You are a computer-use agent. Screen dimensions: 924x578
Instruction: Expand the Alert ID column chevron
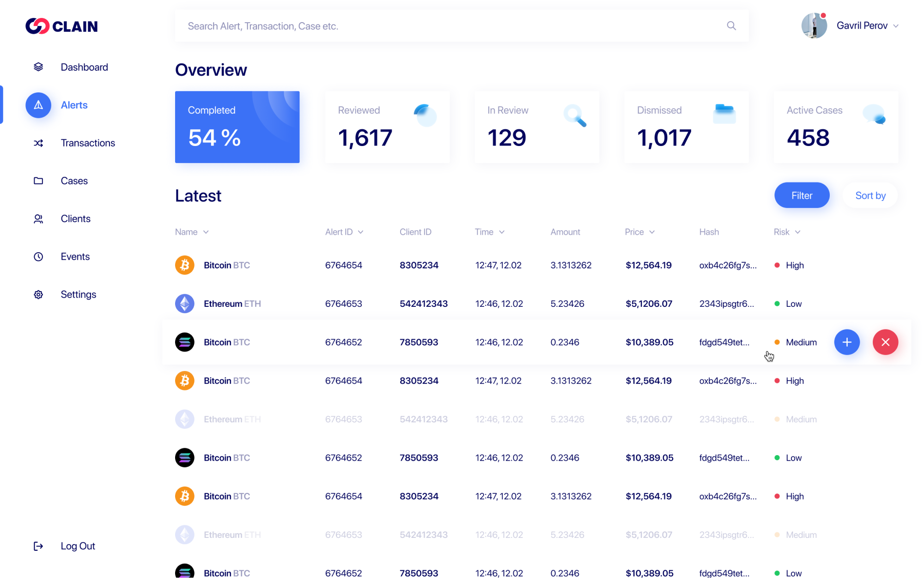point(361,232)
